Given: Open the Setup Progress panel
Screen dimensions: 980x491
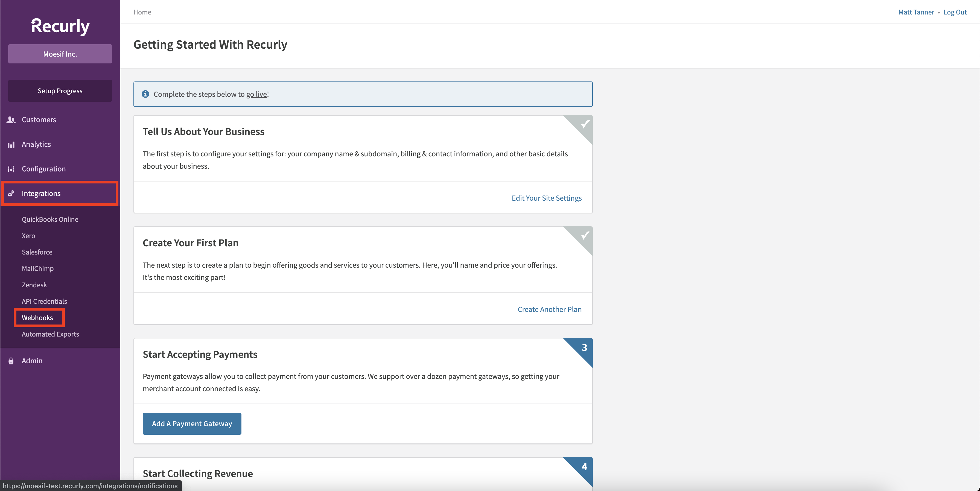Looking at the screenshot, I should coord(60,90).
